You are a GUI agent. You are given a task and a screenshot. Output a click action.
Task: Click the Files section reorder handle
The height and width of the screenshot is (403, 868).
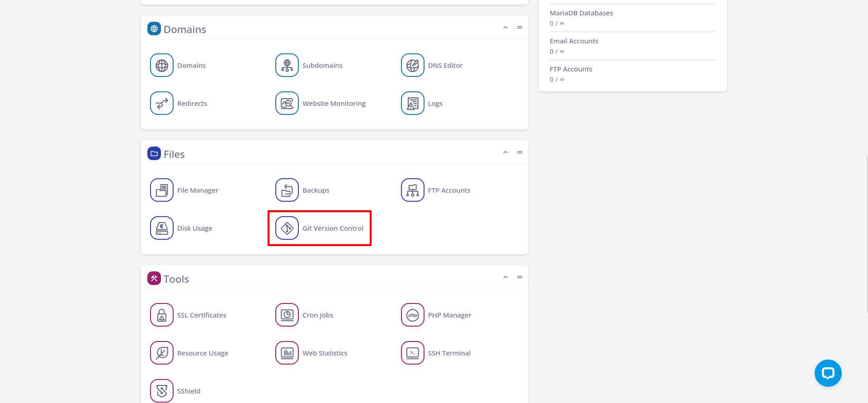click(520, 152)
